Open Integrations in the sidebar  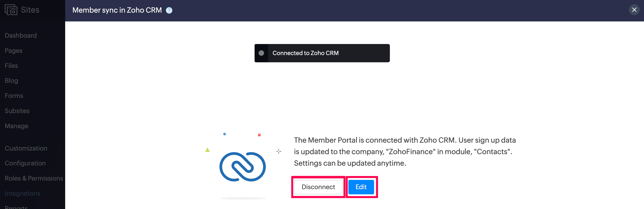click(23, 193)
